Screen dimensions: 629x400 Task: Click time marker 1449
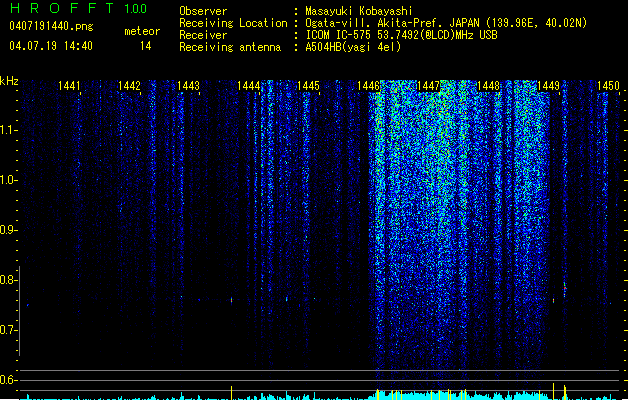[548, 86]
